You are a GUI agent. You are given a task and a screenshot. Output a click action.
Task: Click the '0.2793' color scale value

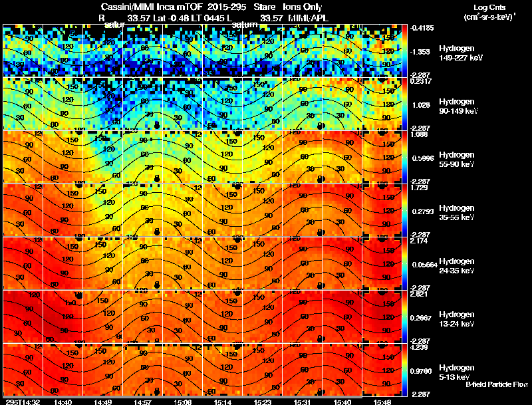[x=423, y=211]
